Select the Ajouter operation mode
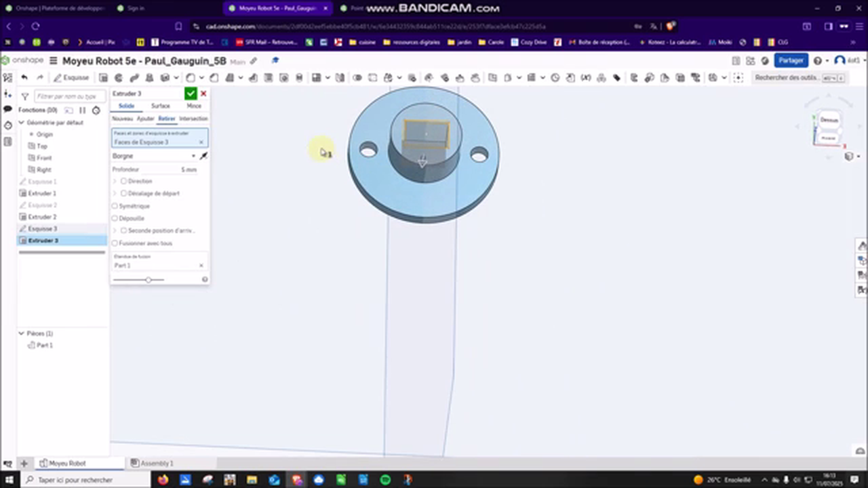The width and height of the screenshot is (868, 488). point(145,119)
